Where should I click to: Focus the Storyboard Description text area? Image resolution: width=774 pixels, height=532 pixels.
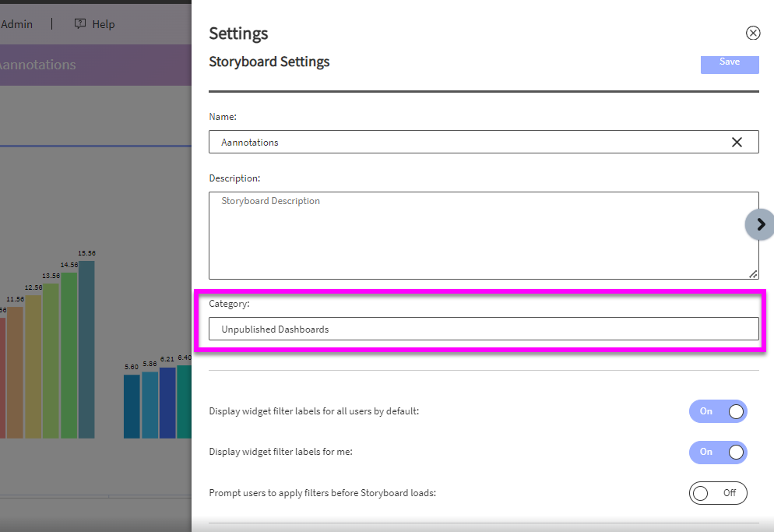pos(483,235)
